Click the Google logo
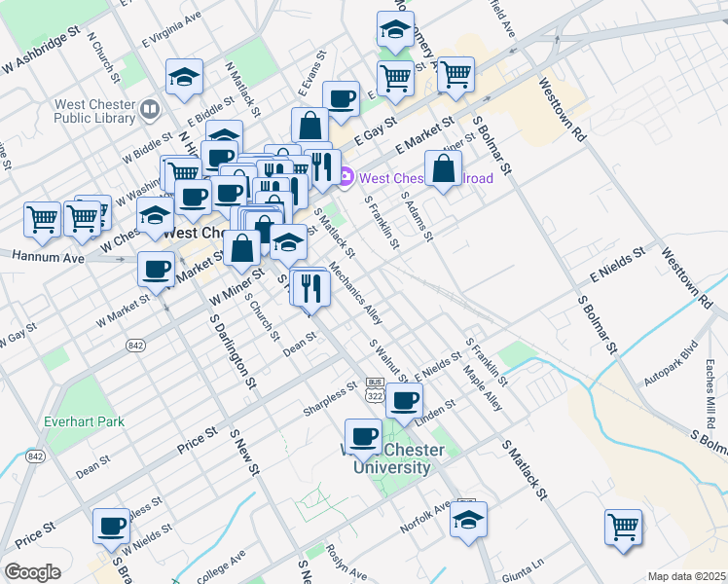This screenshot has height=584, width=728. [32, 572]
